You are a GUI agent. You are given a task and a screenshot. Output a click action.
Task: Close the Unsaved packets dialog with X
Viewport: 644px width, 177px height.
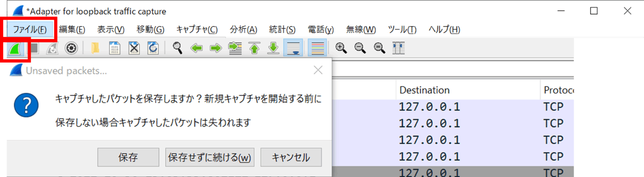[318, 70]
